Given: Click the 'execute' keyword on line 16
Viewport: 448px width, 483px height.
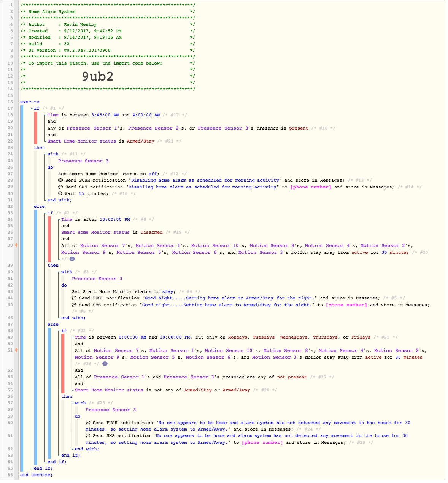Looking at the screenshot, I should click(x=30, y=102).
